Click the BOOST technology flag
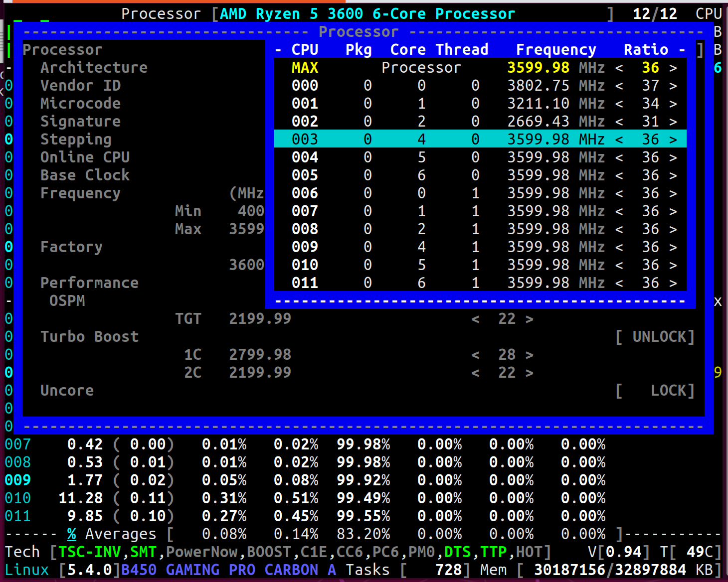This screenshot has width=728, height=582. [x=269, y=552]
